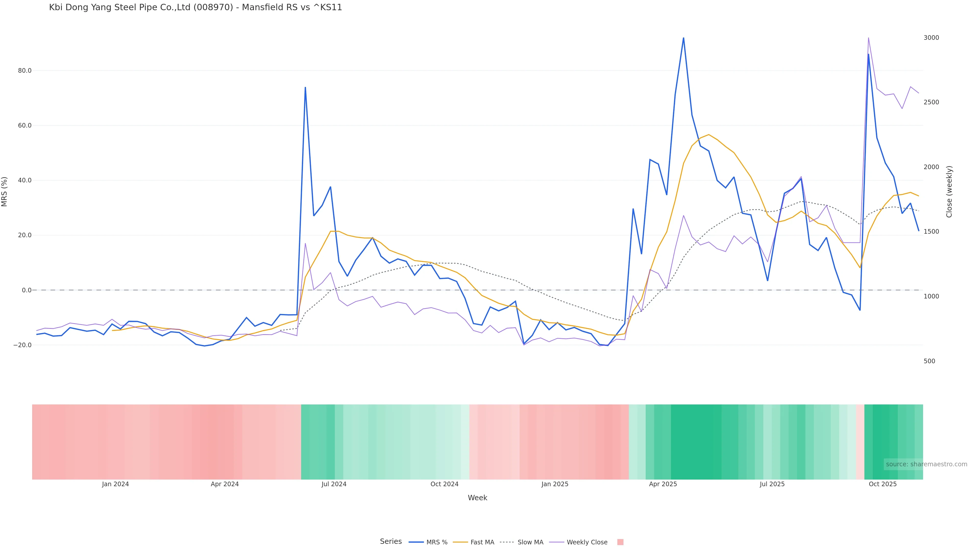Image resolution: width=980 pixels, height=551 pixels.
Task: Click the MRS (%) y-axis title
Action: pyautogui.click(x=5, y=192)
